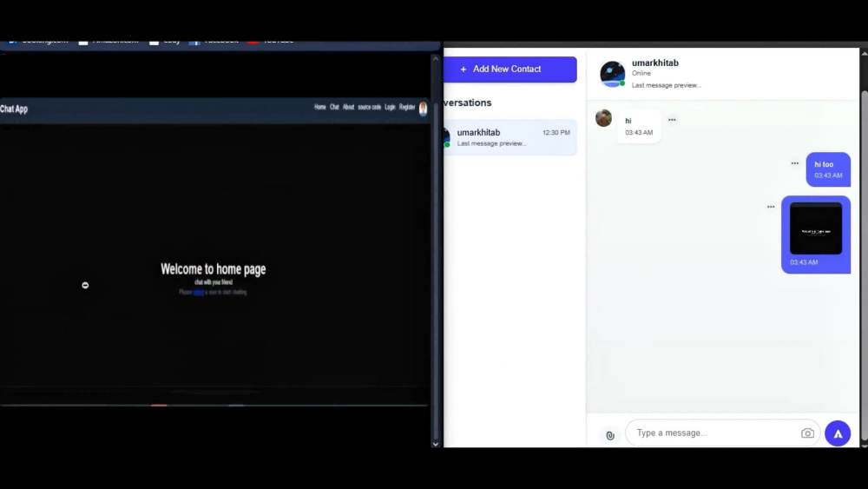This screenshot has height=489, width=868.
Task: Click the 03:43 AM time under the image
Action: 804,262
